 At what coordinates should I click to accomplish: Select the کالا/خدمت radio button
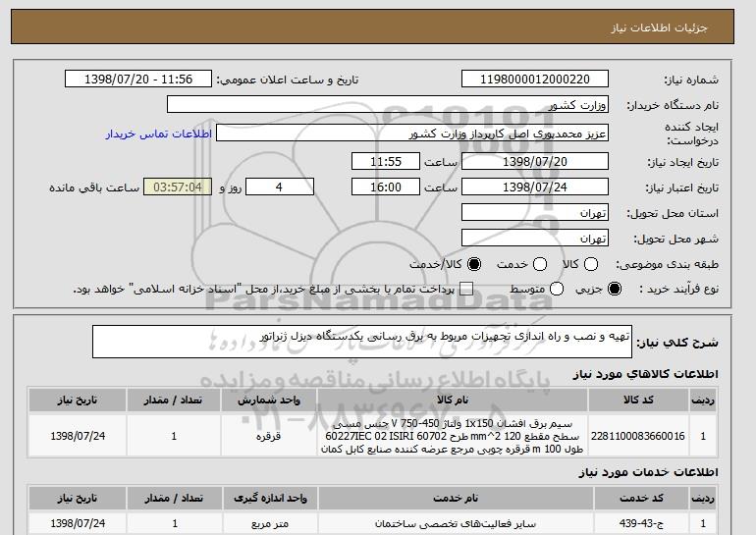[474, 264]
